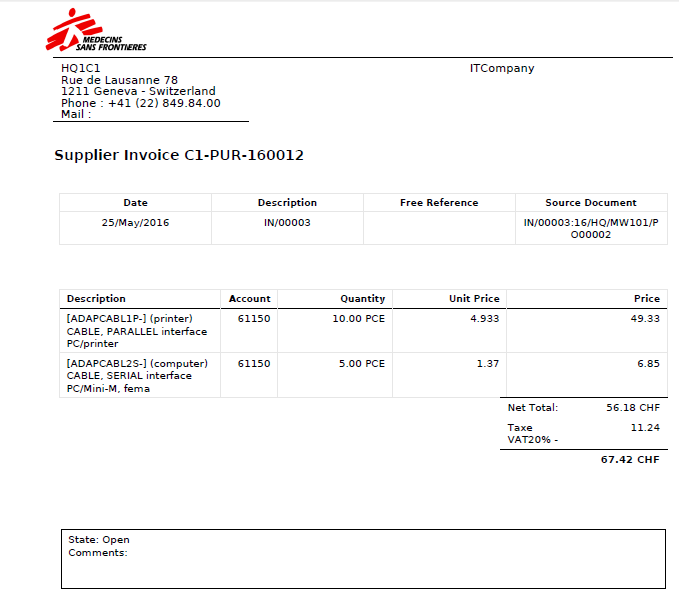Viewport: 679px width, 596px height.
Task: Click the 'Comments:' label
Action: pos(98,553)
